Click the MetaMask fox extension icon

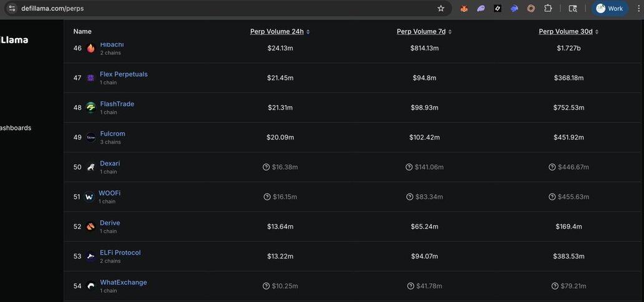click(x=464, y=9)
